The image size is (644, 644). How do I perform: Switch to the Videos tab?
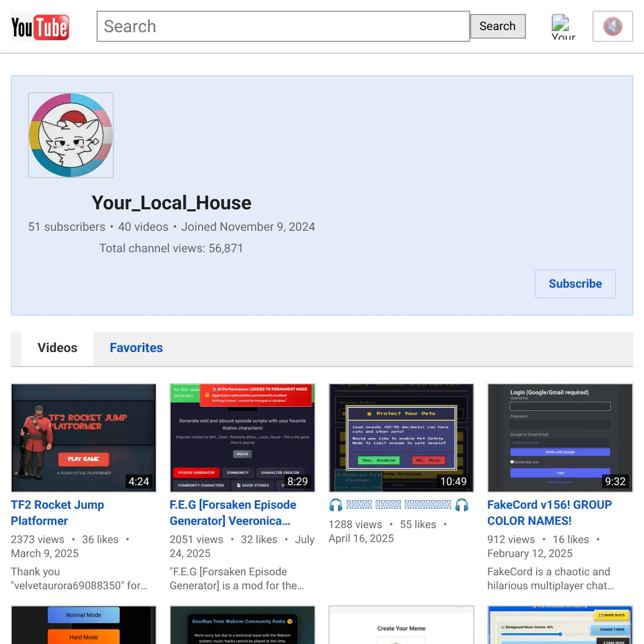(x=57, y=348)
